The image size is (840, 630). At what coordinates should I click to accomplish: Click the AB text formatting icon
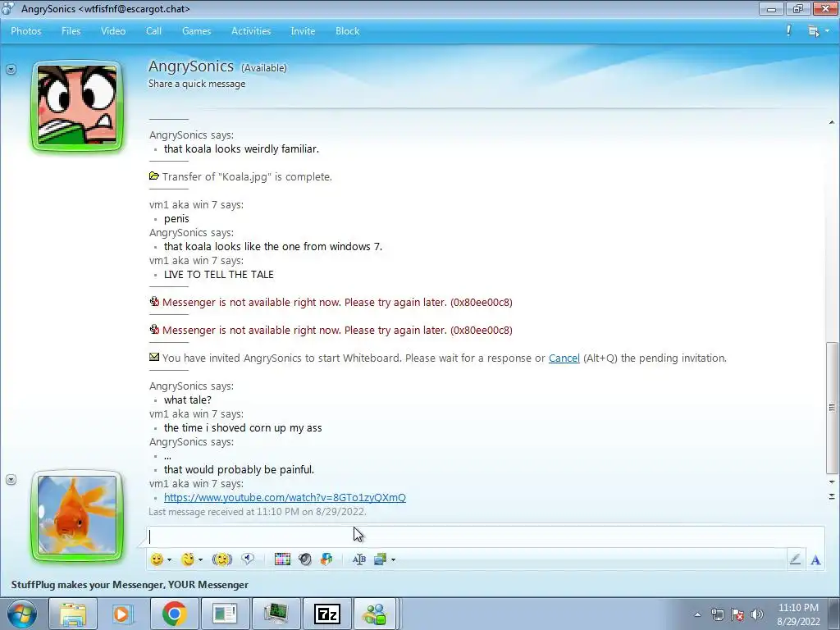[x=359, y=559]
